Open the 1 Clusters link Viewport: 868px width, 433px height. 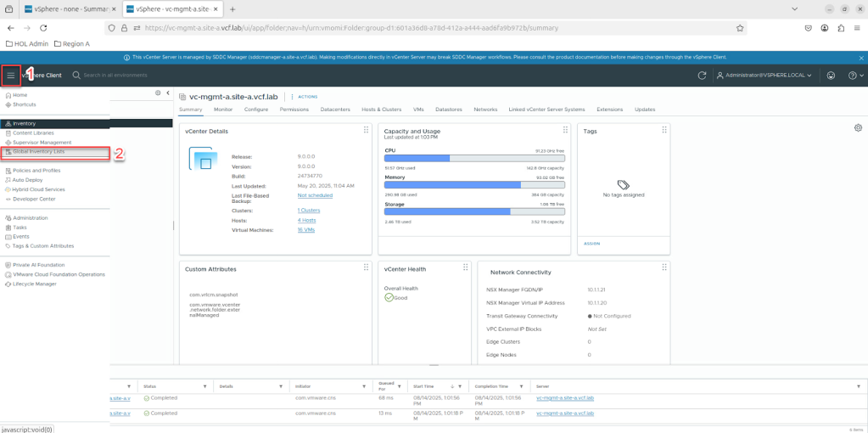(308, 211)
